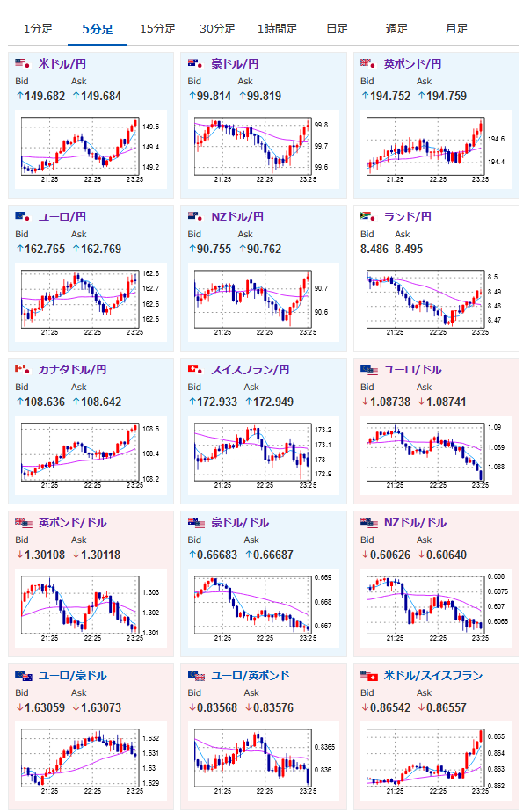Open the ユーロ/円 currency pair link
The image size is (523, 812).
[62, 216]
